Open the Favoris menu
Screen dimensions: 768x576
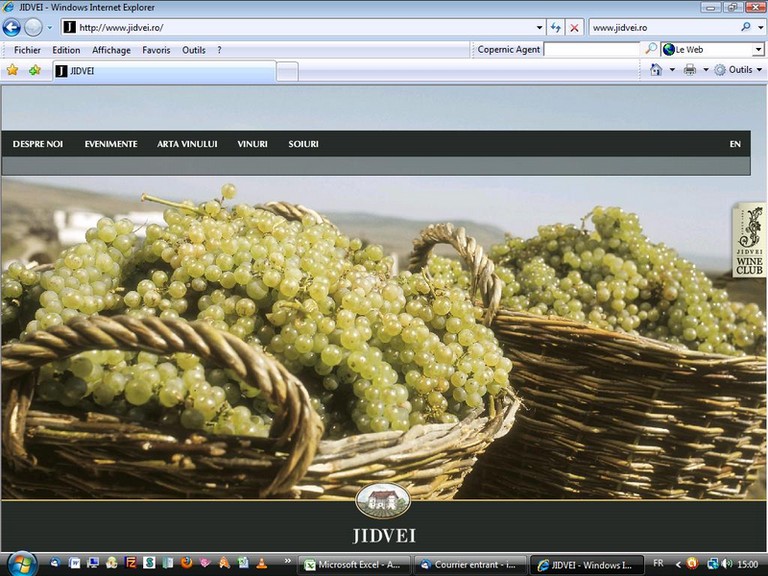pyautogui.click(x=156, y=50)
